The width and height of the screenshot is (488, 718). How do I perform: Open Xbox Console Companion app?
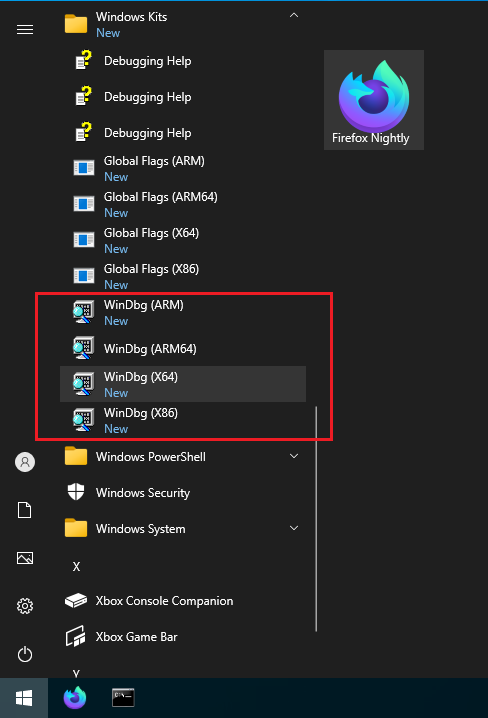tap(183, 600)
